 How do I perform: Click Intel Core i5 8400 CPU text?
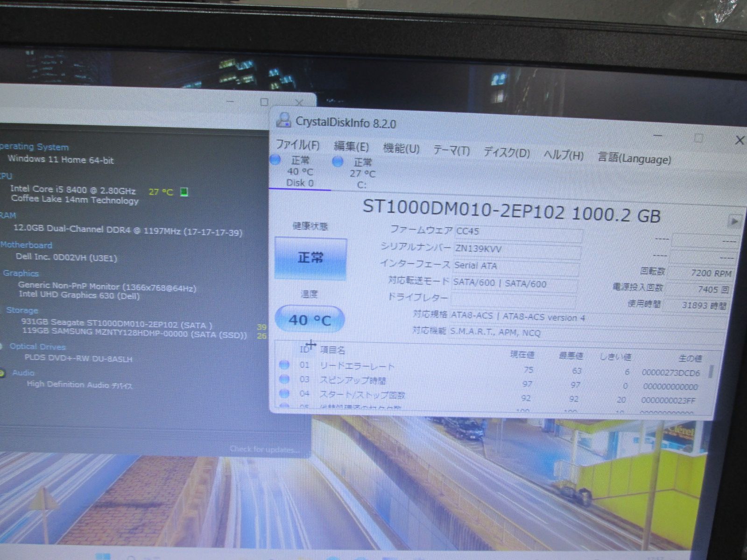[x=73, y=189]
